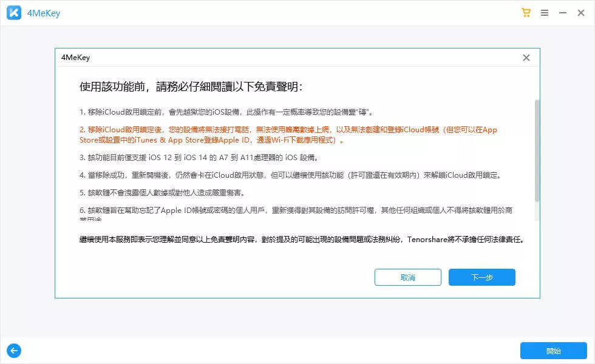Close the 4MeKey disclaimer dialog
595x364 pixels.
(x=526, y=58)
